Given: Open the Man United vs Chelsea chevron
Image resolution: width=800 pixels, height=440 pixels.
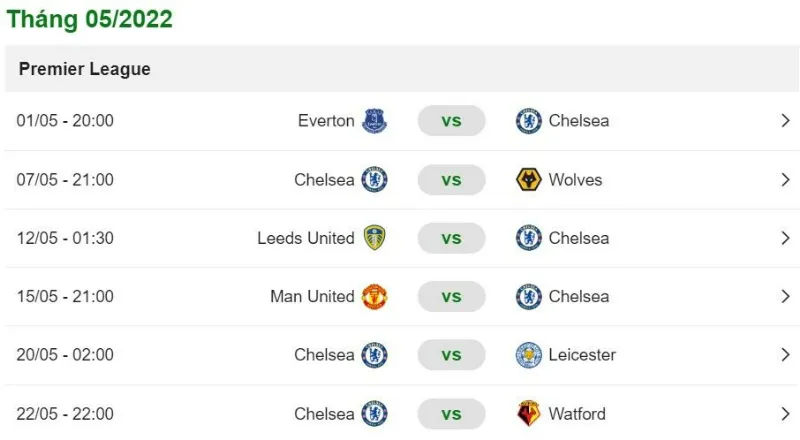Looking at the screenshot, I should point(785,297).
